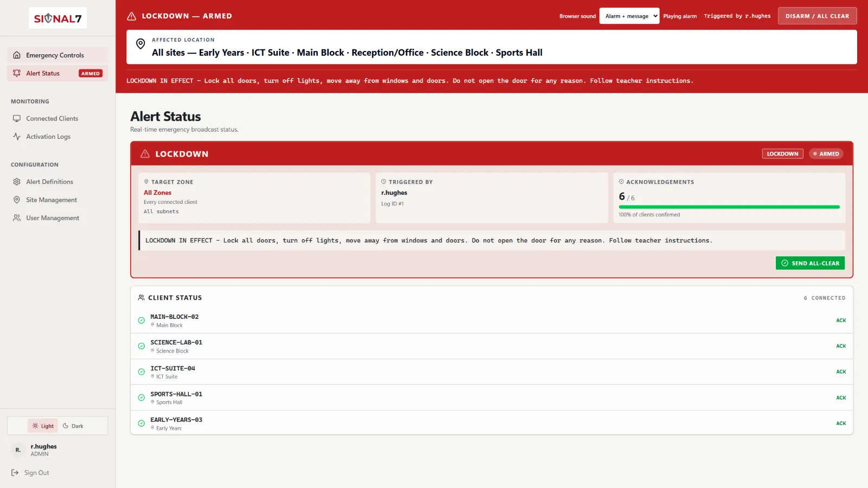Go to Activation Logs

(x=58, y=137)
